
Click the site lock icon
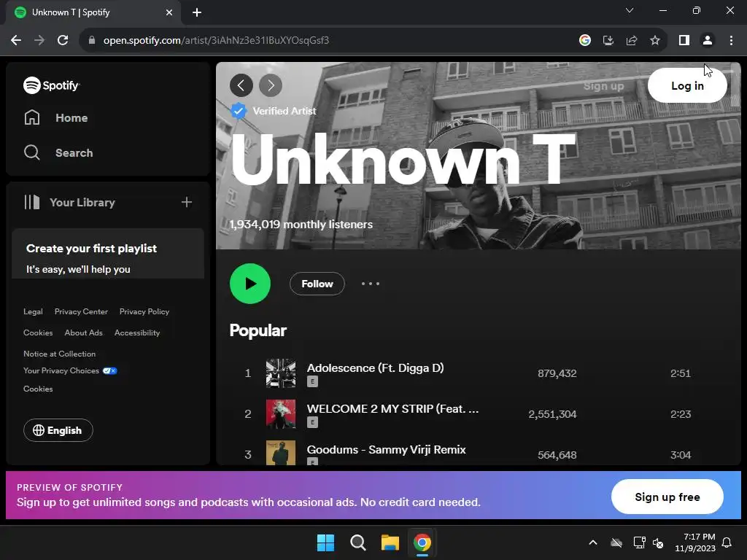pos(91,41)
